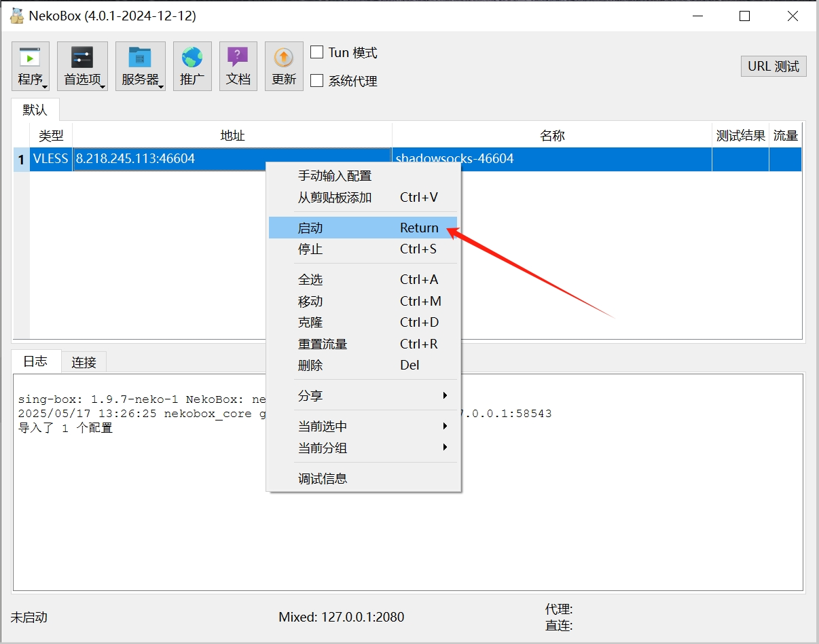The image size is (819, 644).
Task: Click the 测试结果 column header
Action: [740, 136]
